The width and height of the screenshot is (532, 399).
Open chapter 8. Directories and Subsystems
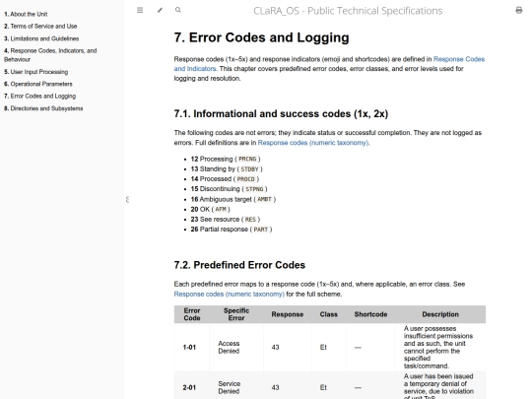pos(43,108)
